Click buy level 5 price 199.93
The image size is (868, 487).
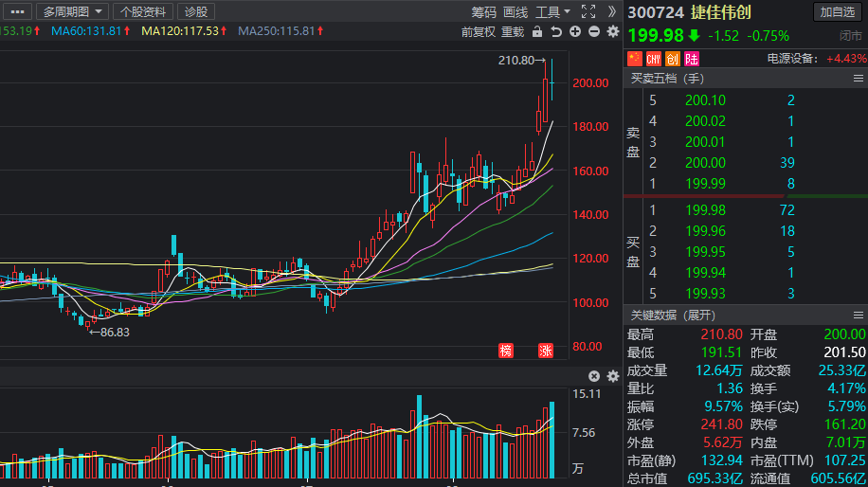(705, 294)
